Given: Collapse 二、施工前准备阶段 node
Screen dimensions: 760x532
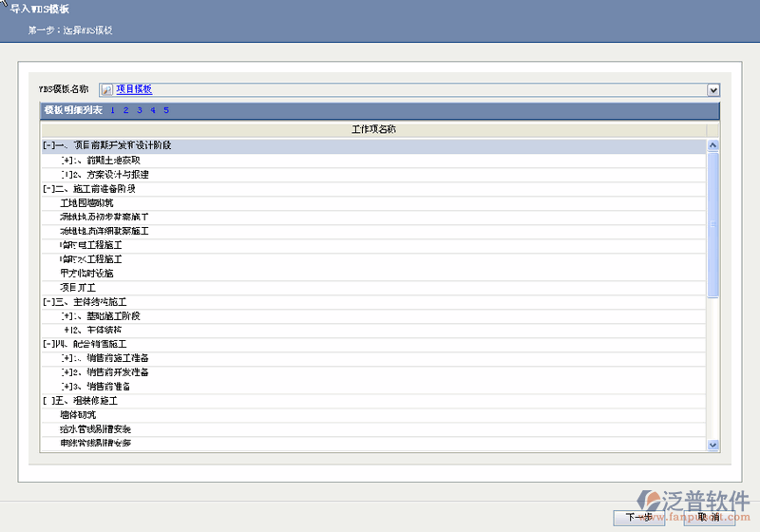Looking at the screenshot, I should tap(47, 189).
